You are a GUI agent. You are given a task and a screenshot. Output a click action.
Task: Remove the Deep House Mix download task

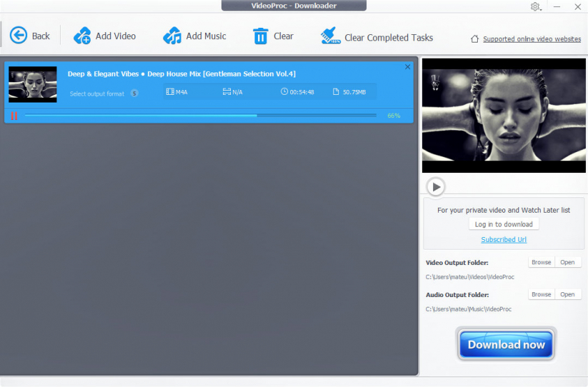[407, 67]
